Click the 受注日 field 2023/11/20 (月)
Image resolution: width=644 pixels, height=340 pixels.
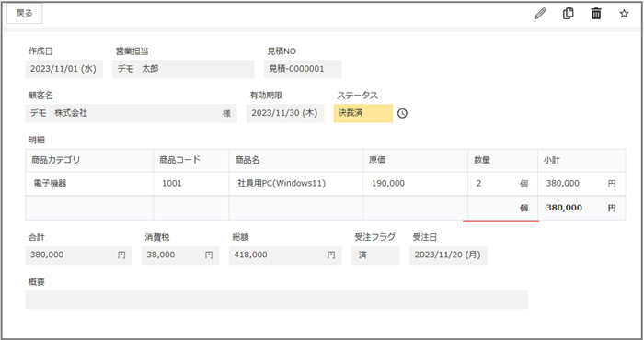[x=448, y=255]
